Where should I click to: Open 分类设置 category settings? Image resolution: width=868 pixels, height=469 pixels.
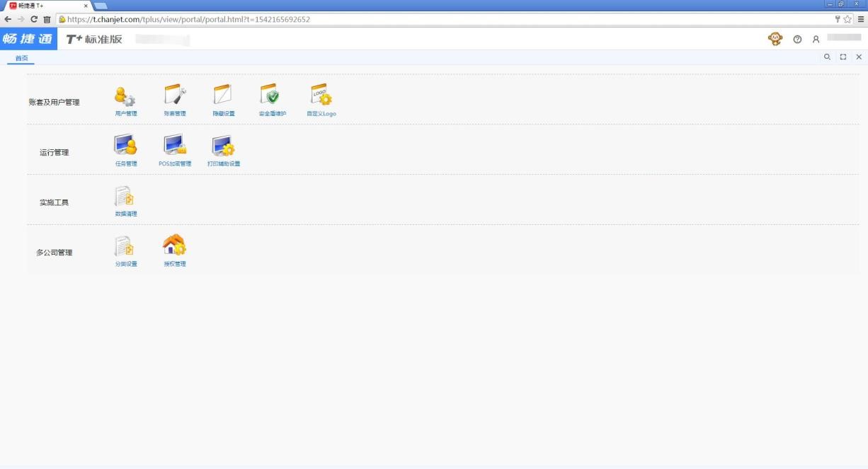click(125, 252)
